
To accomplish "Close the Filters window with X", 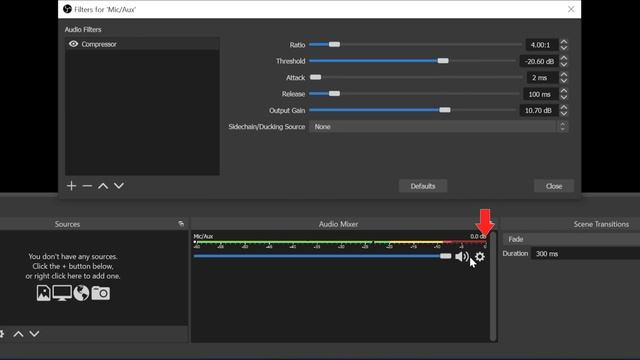I will (x=571, y=9).
